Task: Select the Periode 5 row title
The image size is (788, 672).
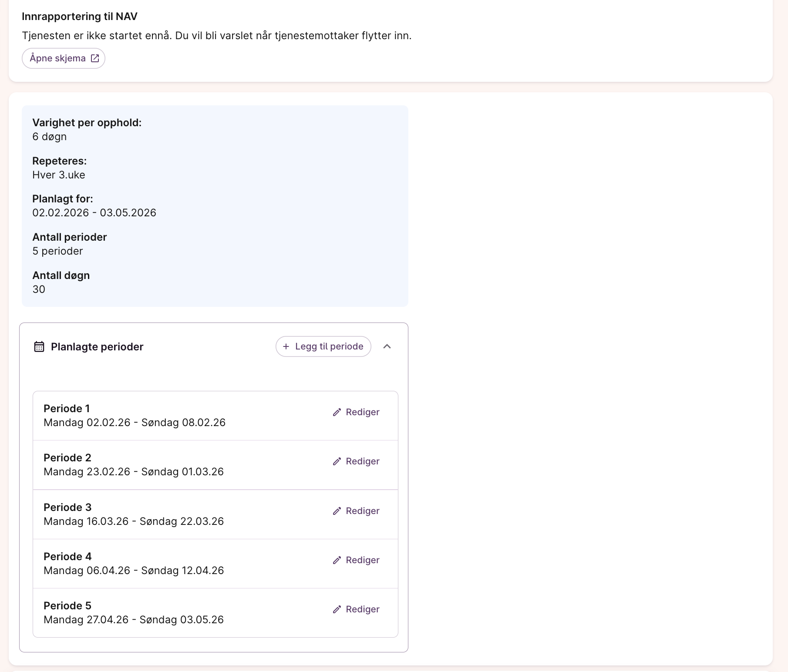Action: pyautogui.click(x=67, y=606)
